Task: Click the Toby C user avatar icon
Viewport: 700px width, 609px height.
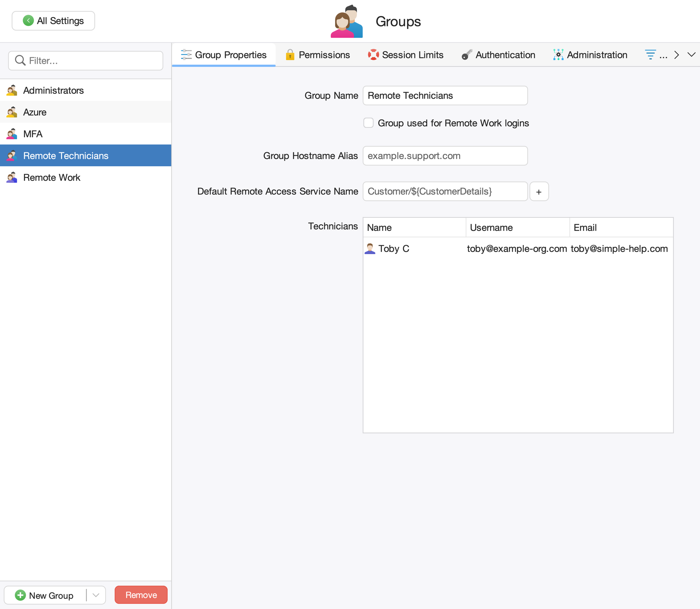Action: (370, 249)
